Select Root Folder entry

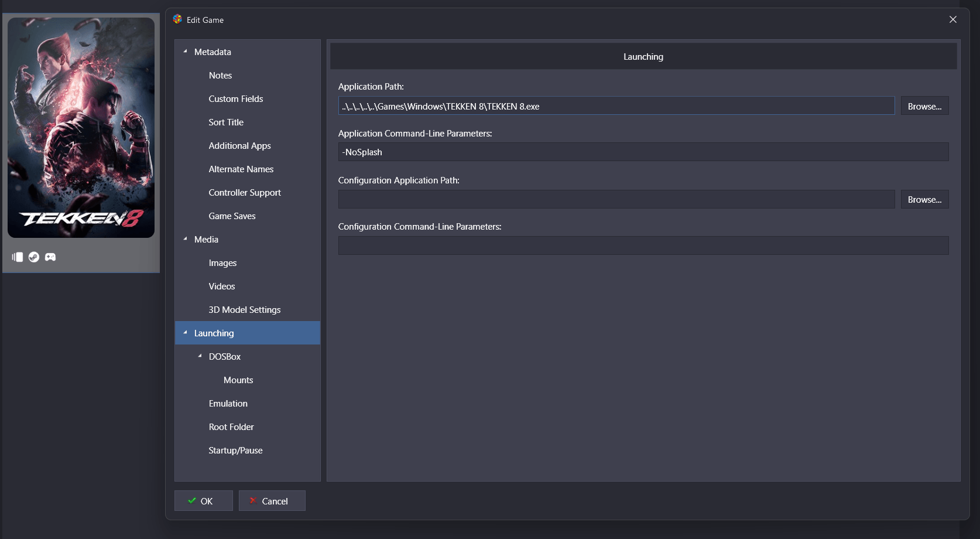coord(231,427)
